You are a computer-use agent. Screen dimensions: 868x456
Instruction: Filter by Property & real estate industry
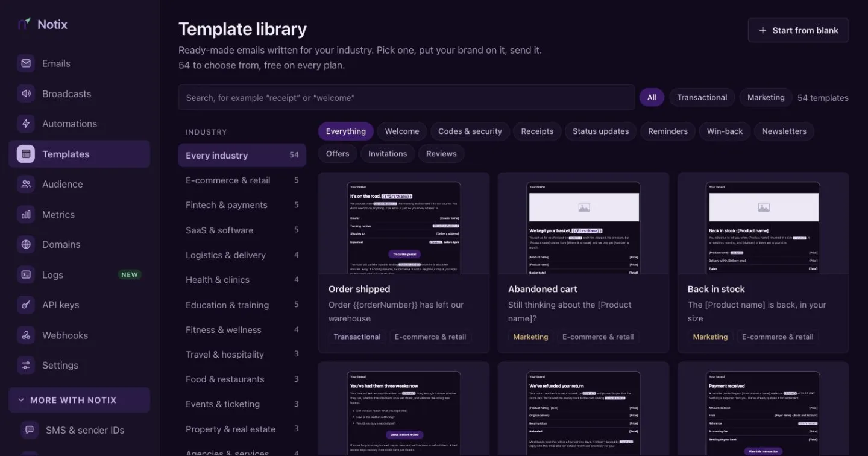242,429
